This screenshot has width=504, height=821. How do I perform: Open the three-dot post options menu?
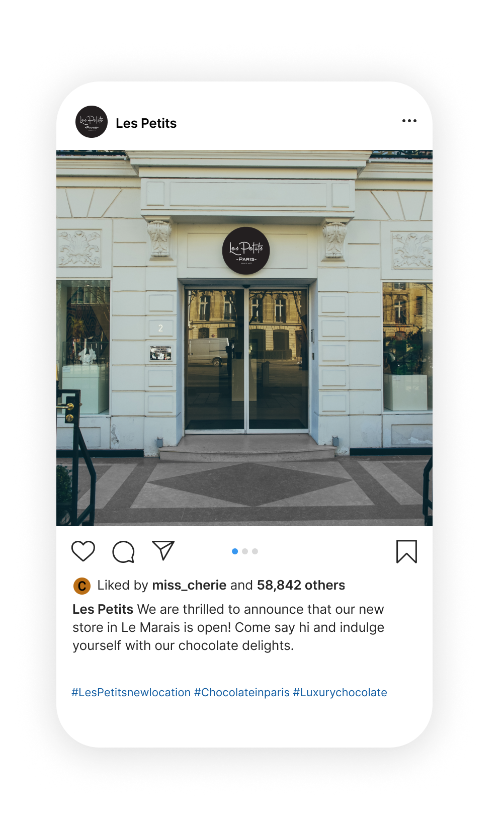pos(409,121)
